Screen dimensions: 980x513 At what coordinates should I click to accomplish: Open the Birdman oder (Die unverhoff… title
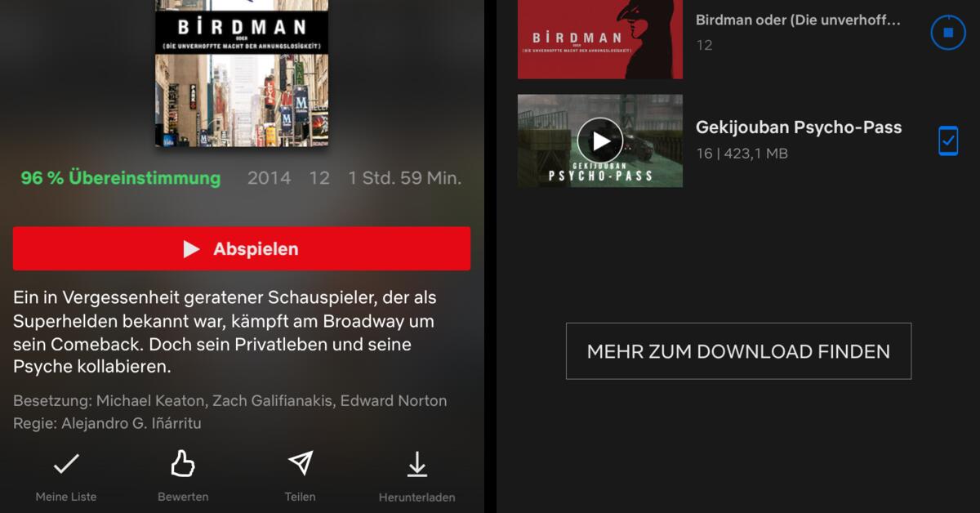[x=799, y=20]
